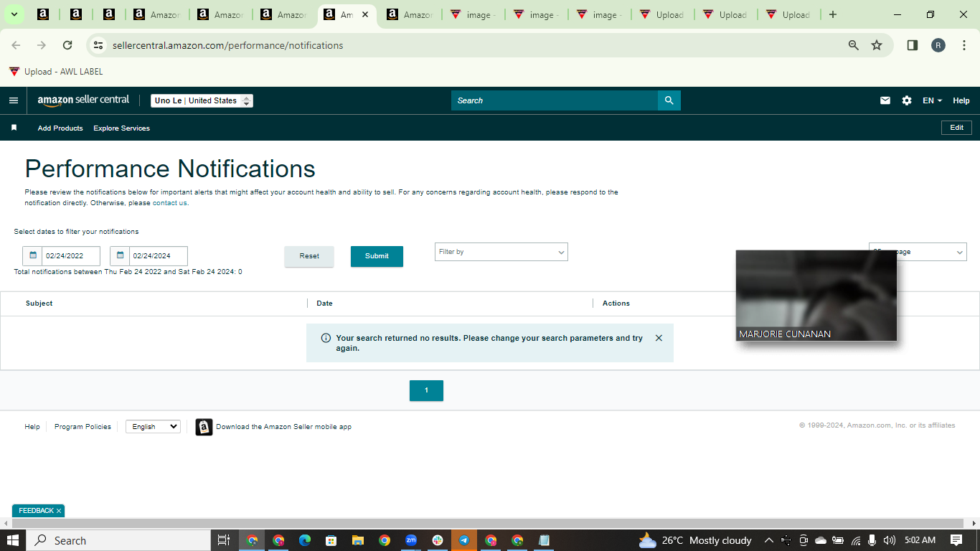Open a new browser tab with plus
The image size is (980, 551).
click(x=832, y=14)
